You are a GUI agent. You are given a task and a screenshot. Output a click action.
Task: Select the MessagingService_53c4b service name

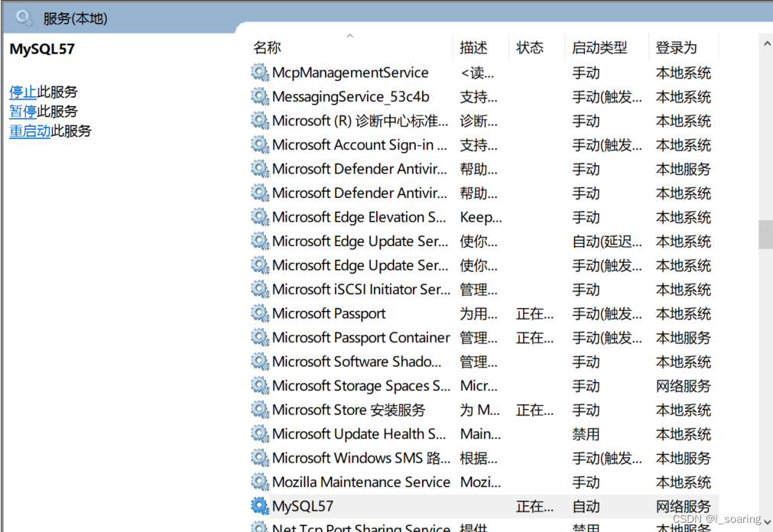[x=350, y=96]
